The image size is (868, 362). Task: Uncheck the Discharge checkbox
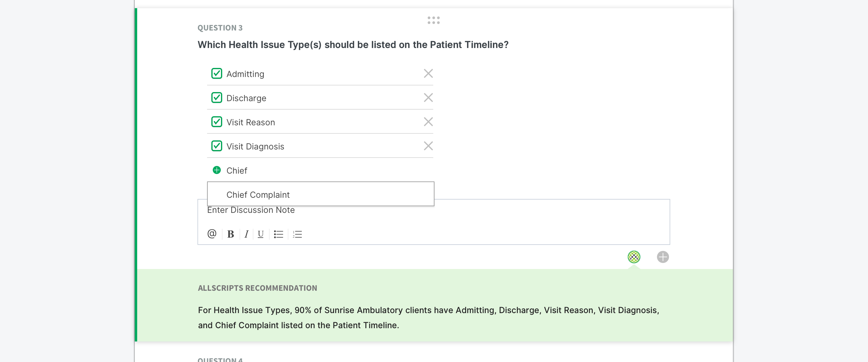(217, 98)
